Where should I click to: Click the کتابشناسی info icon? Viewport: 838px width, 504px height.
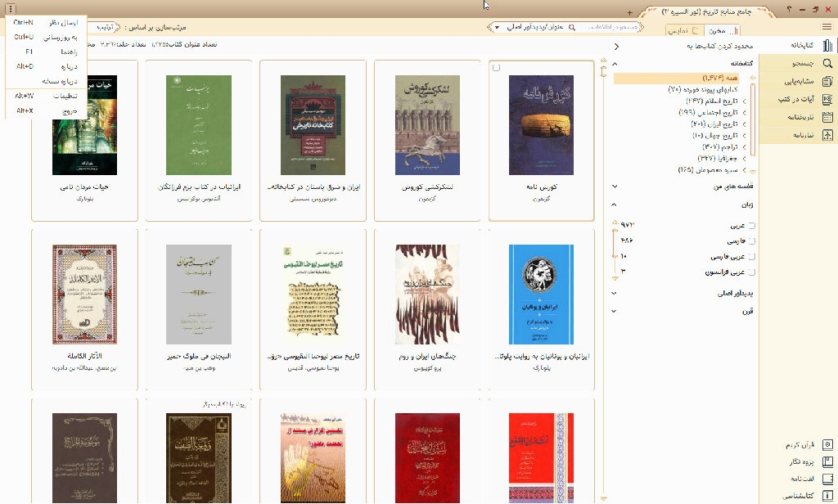click(x=828, y=497)
